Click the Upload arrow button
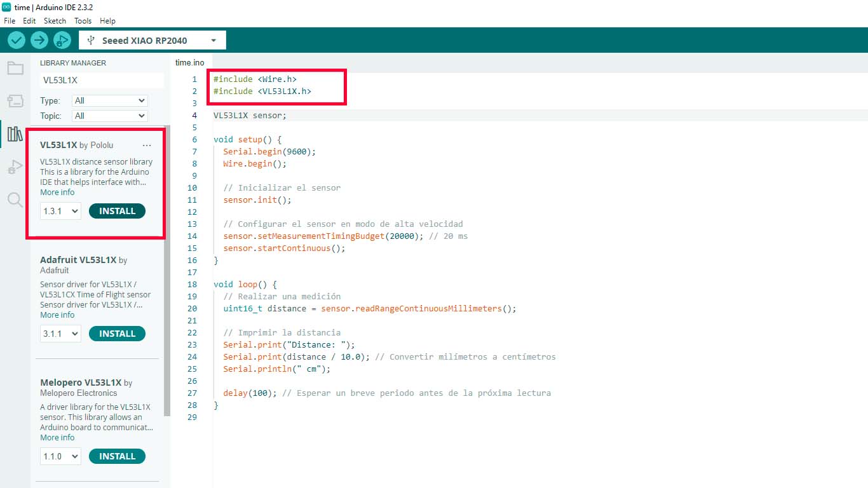Screen dimensions: 868x488 tap(39, 40)
